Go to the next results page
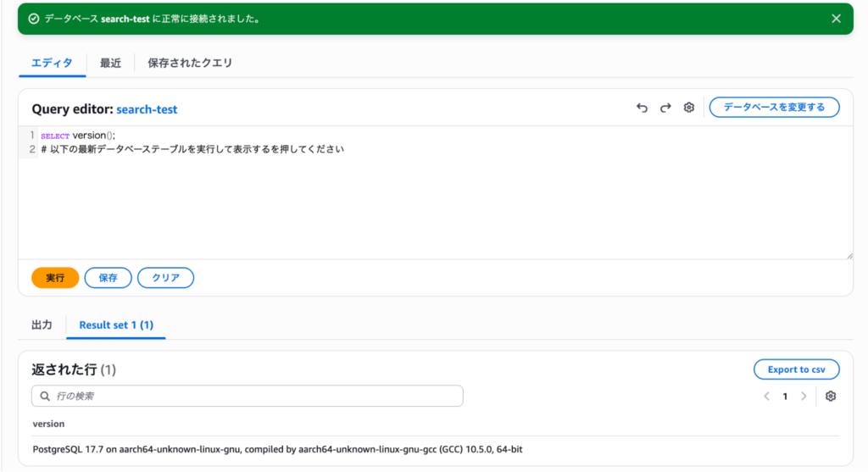 (804, 396)
